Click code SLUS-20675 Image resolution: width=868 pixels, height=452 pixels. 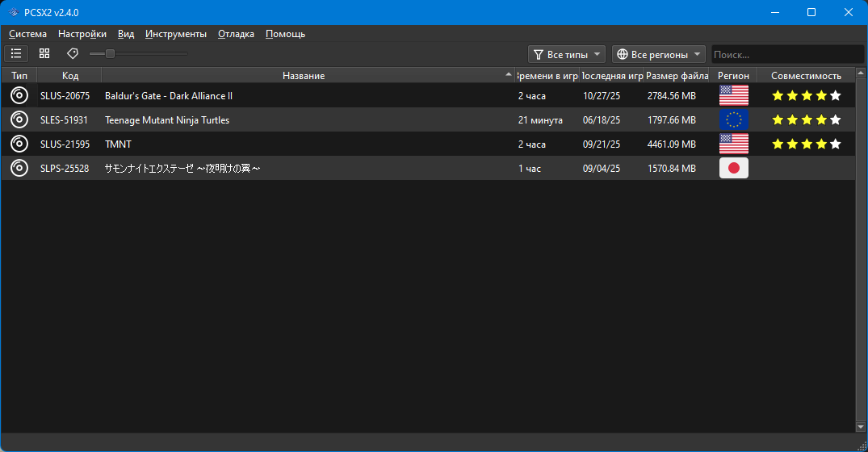point(65,96)
